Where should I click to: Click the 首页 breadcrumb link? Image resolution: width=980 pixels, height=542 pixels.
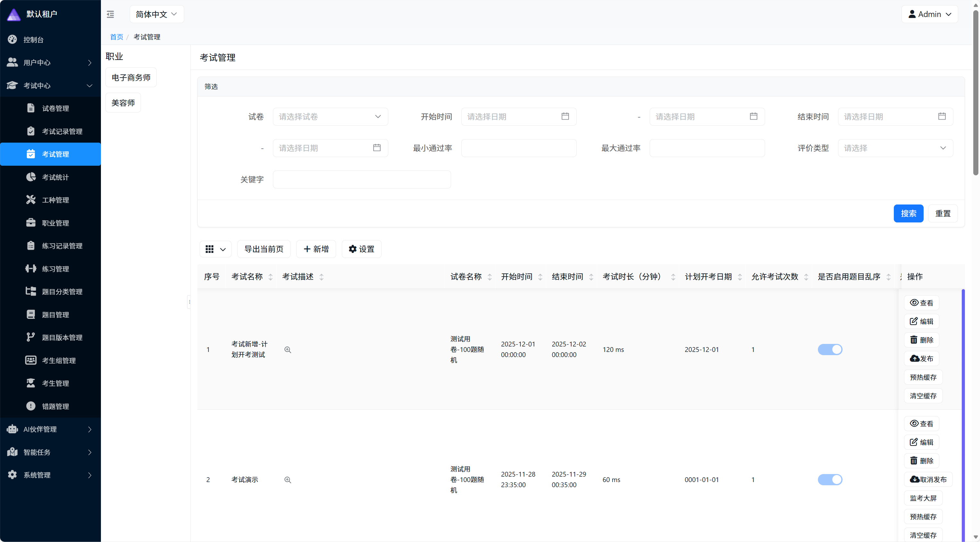pyautogui.click(x=116, y=37)
